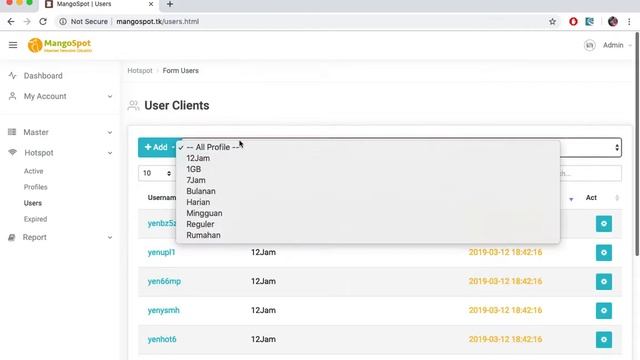Go back in browser history
Screen dimensions: 640x360
point(11,22)
